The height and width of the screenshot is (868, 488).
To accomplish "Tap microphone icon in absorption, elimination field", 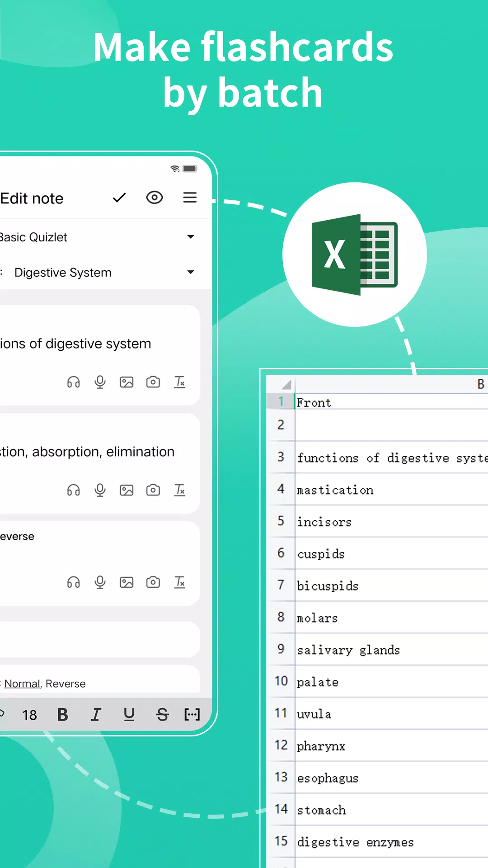I will 100,491.
